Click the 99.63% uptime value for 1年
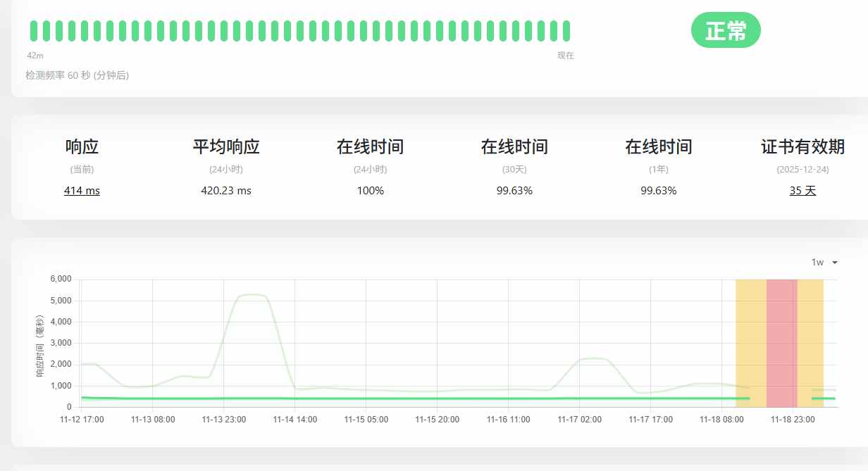 pos(658,190)
